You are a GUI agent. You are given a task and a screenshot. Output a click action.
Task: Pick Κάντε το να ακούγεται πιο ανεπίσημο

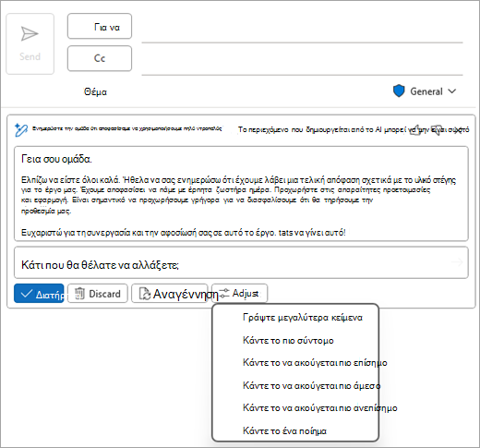pos(320,408)
